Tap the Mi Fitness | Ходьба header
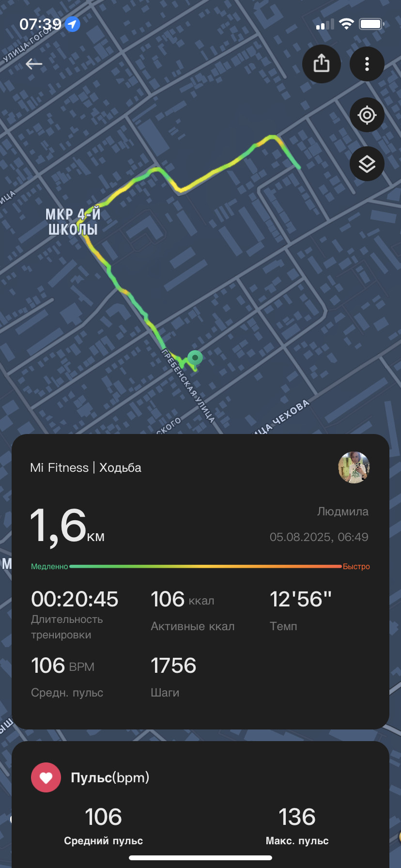This screenshot has height=868, width=401. (x=86, y=467)
